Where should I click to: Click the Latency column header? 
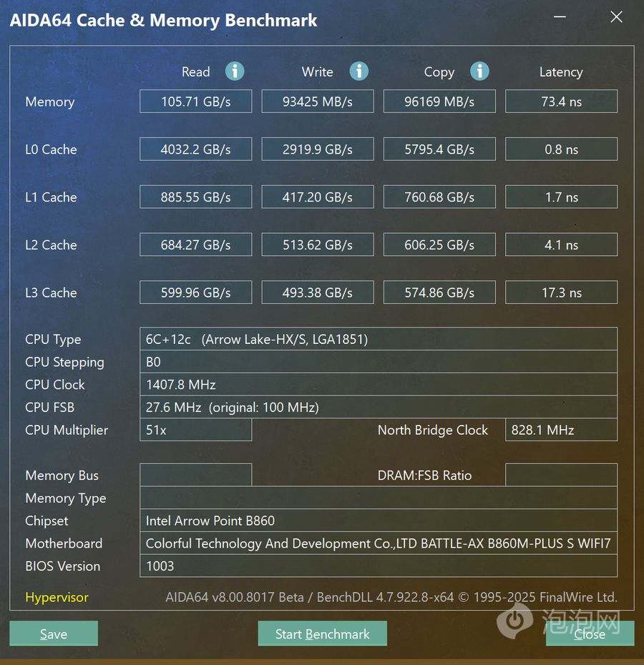561,72
